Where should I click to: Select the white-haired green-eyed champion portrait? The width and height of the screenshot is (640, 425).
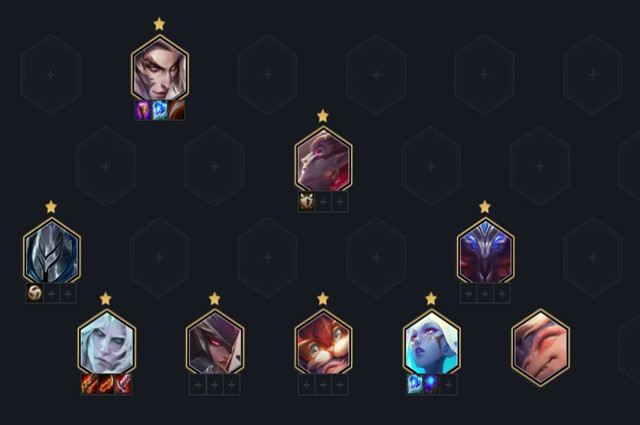pos(107,342)
